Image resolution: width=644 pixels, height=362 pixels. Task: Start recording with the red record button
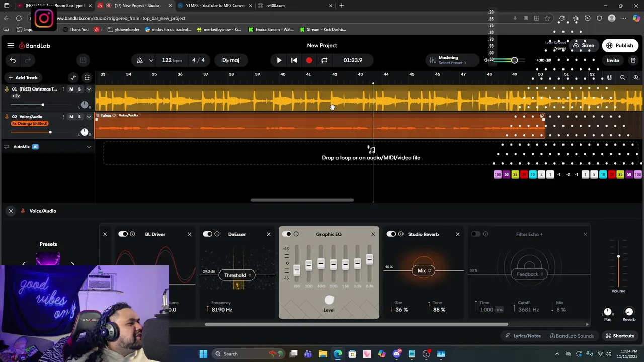pos(309,60)
